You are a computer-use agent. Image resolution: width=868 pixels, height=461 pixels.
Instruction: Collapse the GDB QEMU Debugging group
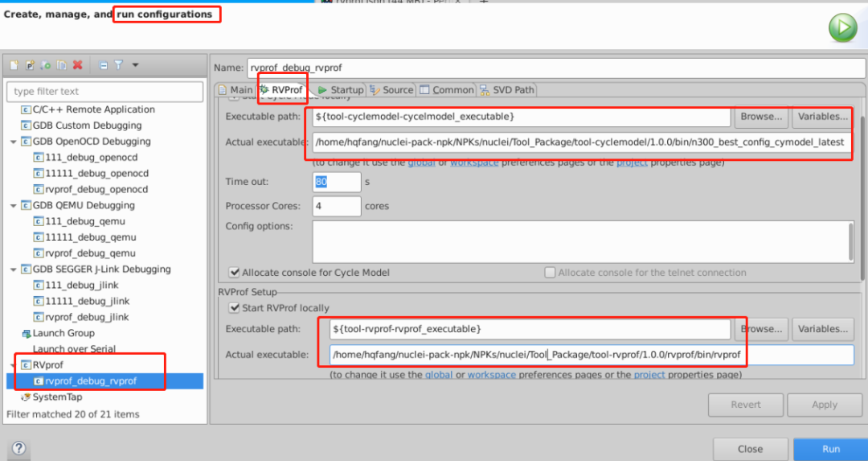click(14, 205)
